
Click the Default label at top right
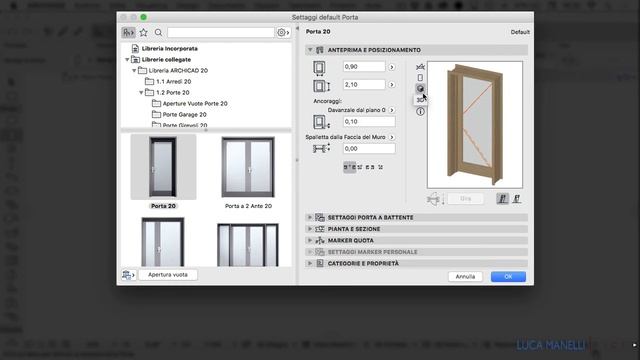pyautogui.click(x=520, y=32)
